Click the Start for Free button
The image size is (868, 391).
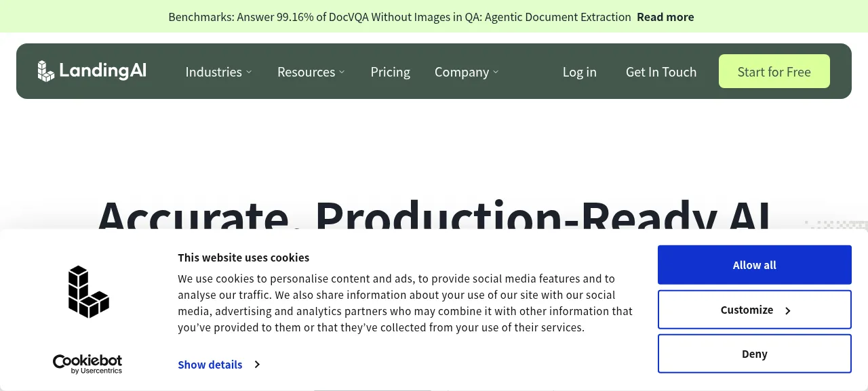click(x=774, y=71)
